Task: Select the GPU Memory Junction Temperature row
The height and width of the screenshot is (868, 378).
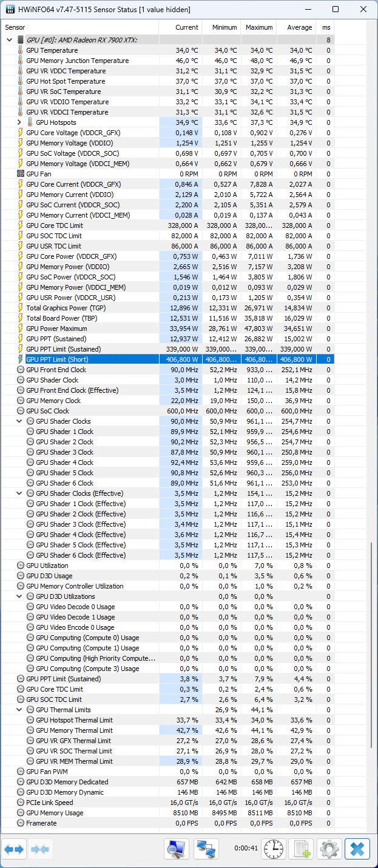Action: [x=167, y=61]
